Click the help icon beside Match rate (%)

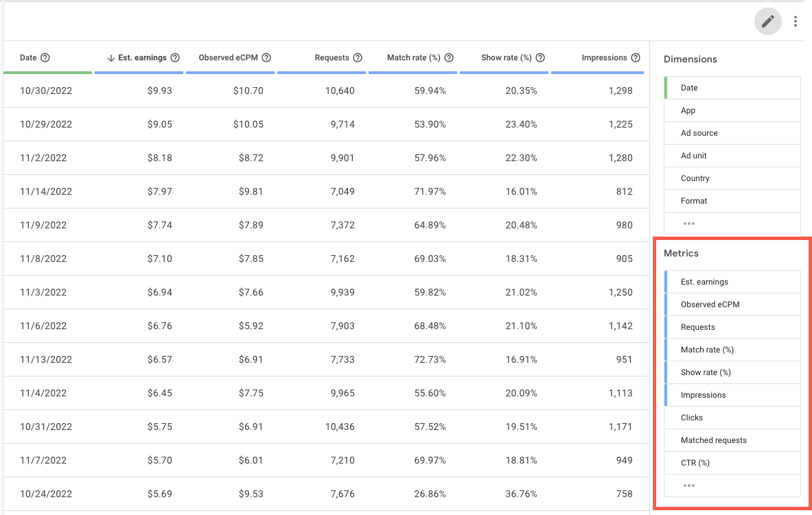pos(450,58)
